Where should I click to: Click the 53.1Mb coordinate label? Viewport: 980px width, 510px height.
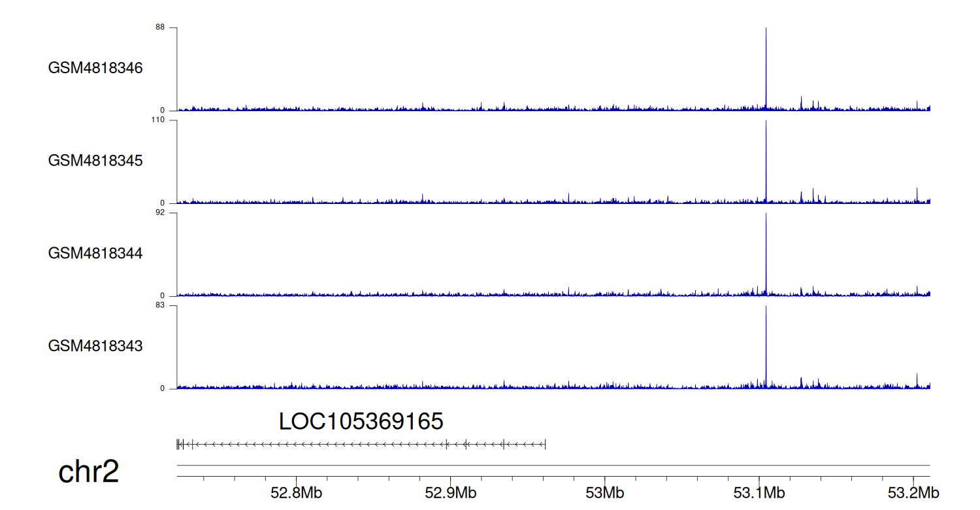click(x=759, y=493)
